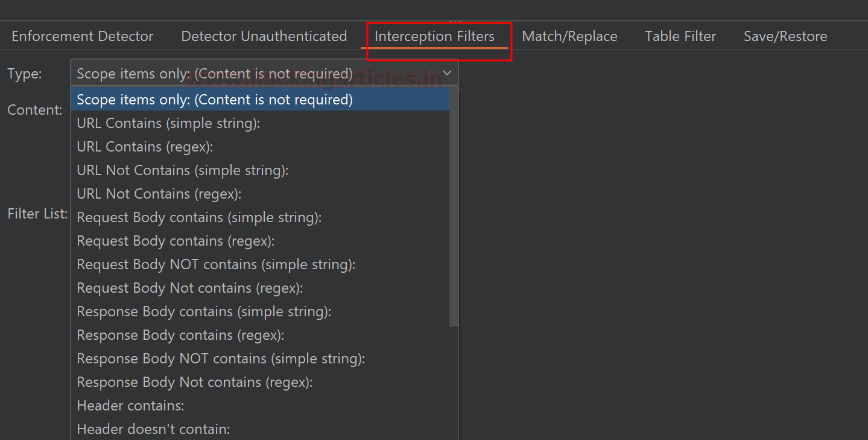This screenshot has height=440, width=868.
Task: Choose 'URL Not Contains (regex)' filter type
Action: point(159,194)
